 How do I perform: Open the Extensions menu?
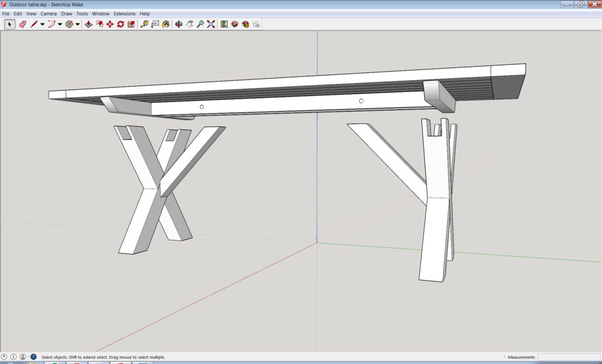point(125,14)
